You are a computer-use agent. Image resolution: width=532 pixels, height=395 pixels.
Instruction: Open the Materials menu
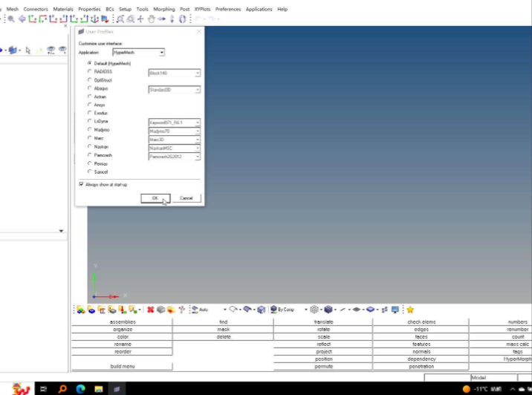point(63,9)
